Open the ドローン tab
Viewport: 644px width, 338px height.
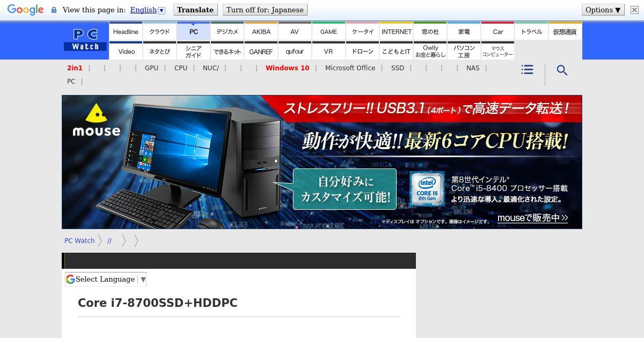[x=362, y=51]
